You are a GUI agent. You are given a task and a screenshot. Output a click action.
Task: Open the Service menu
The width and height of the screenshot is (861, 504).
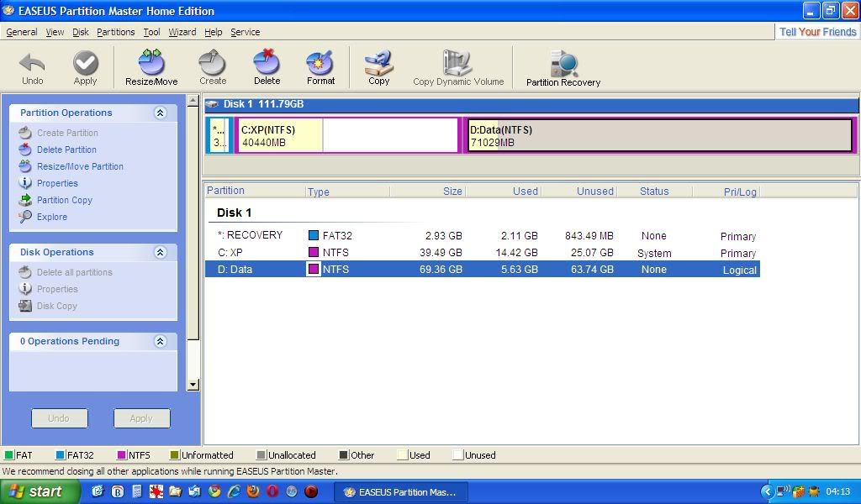(x=246, y=32)
